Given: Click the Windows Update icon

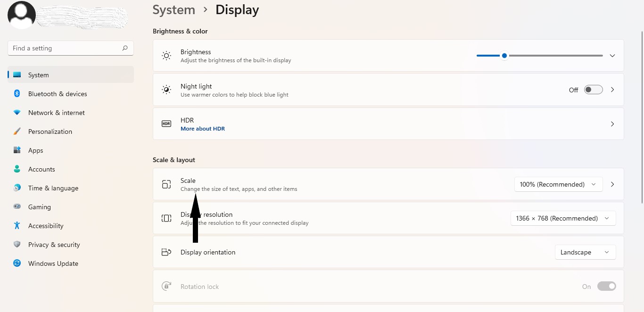Looking at the screenshot, I should click(x=17, y=263).
